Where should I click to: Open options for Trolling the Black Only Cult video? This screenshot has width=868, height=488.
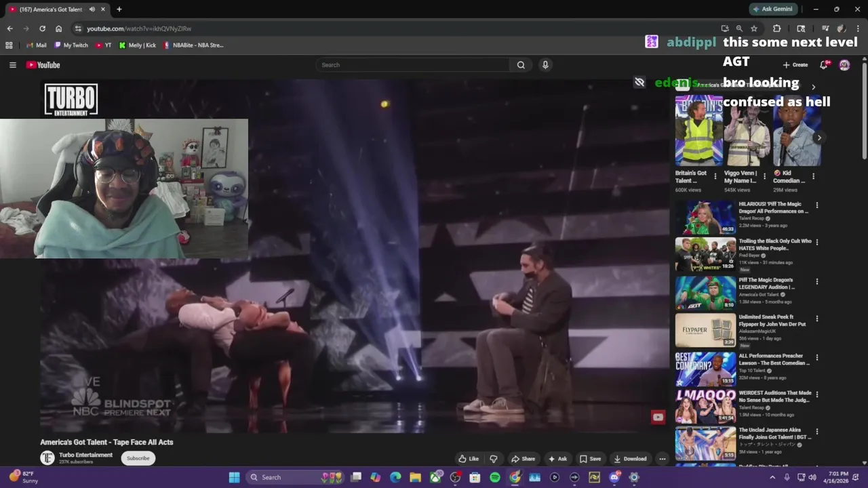click(816, 242)
